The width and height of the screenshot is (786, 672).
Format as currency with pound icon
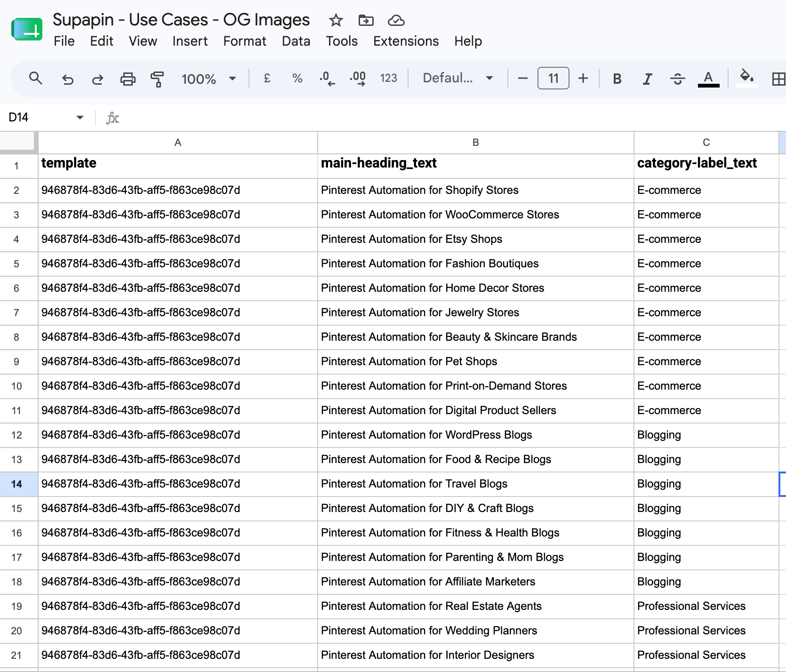tap(267, 78)
